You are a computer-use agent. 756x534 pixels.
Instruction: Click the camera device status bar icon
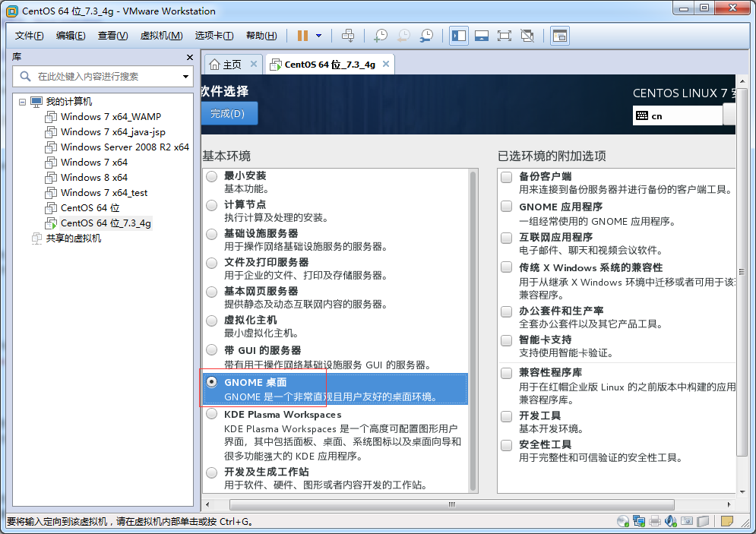coord(687,521)
